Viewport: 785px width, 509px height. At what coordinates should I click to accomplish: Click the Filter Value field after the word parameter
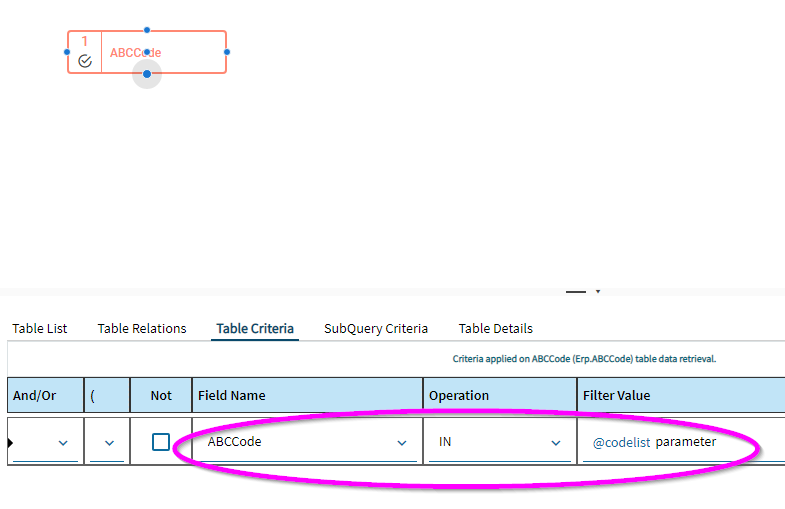click(740, 442)
